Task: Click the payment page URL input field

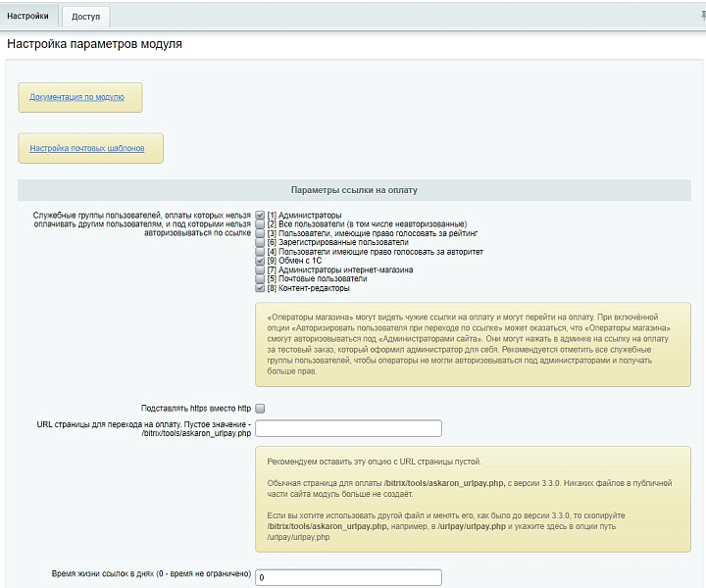Action: (348, 428)
